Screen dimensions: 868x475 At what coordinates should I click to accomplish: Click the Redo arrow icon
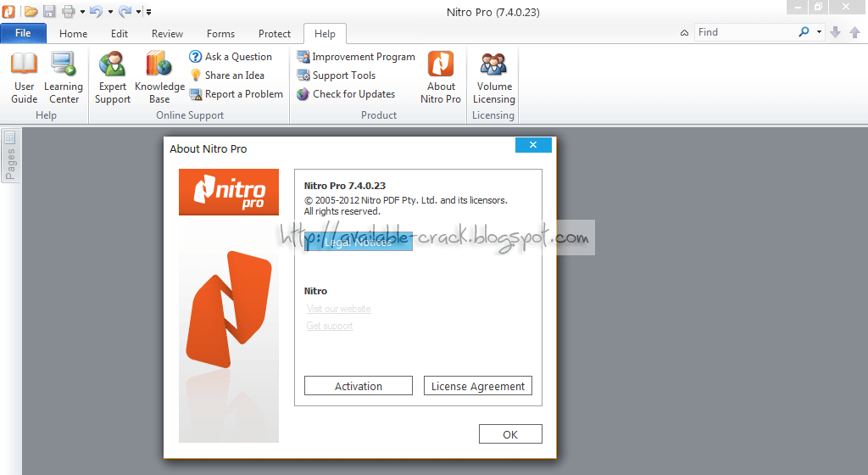click(x=125, y=11)
